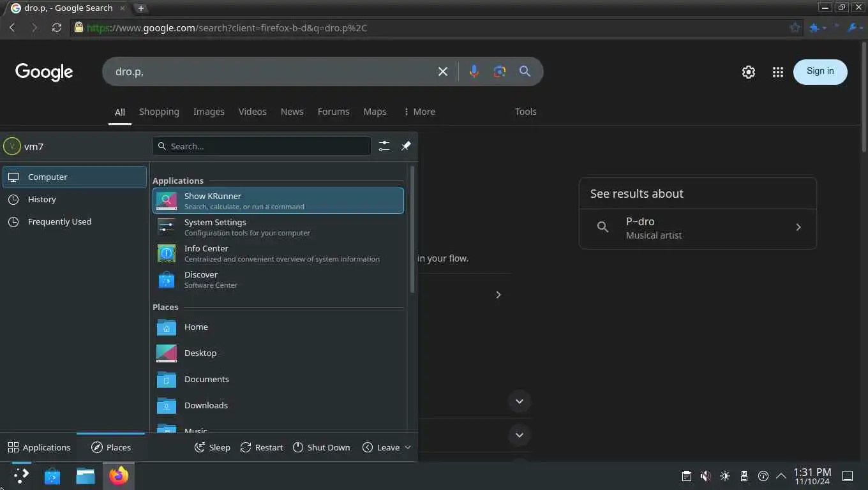Open the brightness and color tray icon
Screen dimensions: 868x490
pos(724,476)
